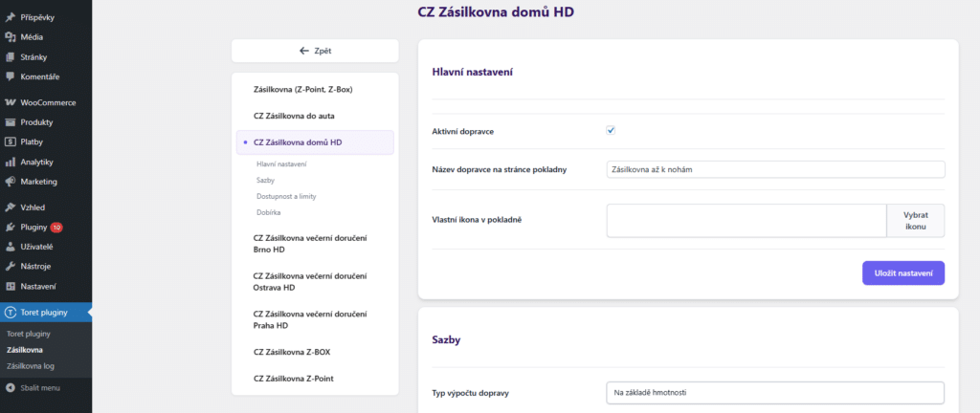
Task: Select CZ Zásilkovna večerní doručení Praha HD
Action: click(x=309, y=319)
